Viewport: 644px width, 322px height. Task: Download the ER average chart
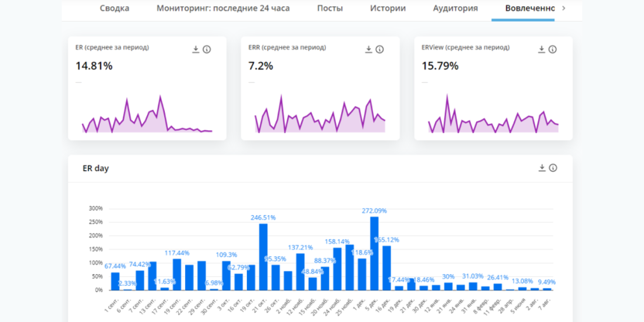click(x=196, y=50)
